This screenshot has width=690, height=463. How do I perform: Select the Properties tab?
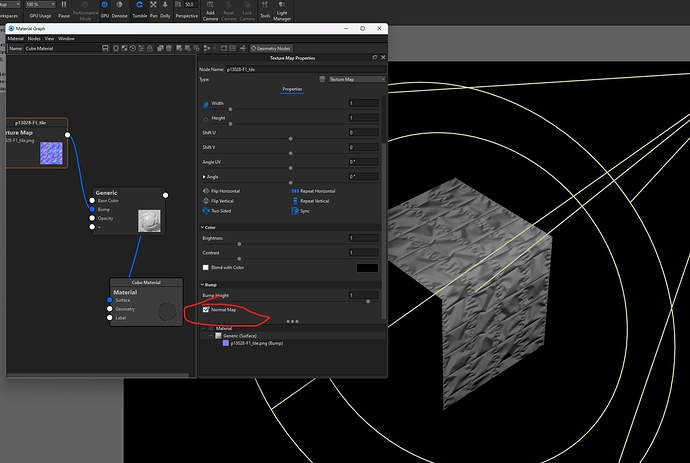point(292,89)
